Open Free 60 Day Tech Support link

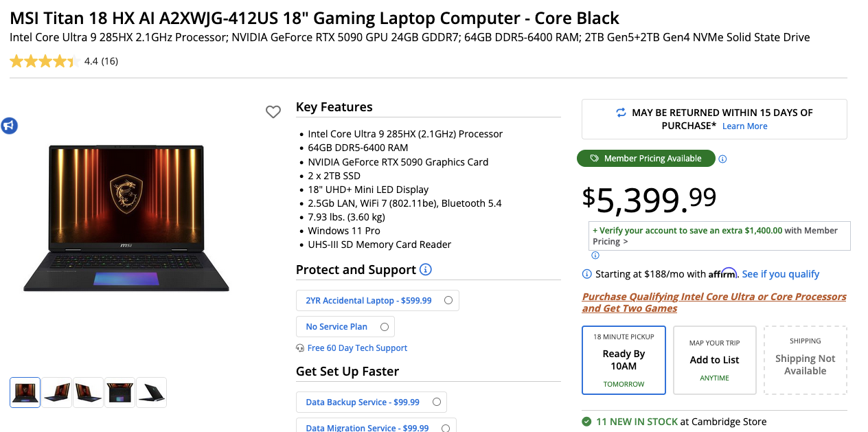(x=357, y=348)
